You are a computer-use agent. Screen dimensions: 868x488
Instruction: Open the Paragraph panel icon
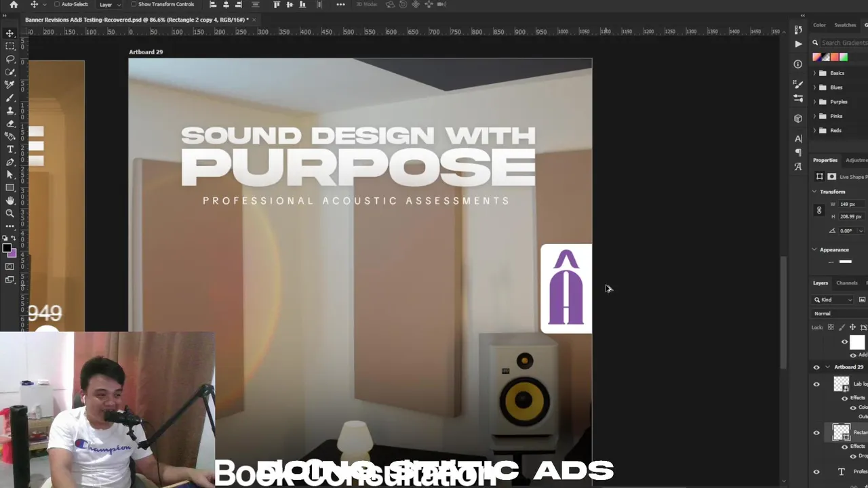point(798,152)
